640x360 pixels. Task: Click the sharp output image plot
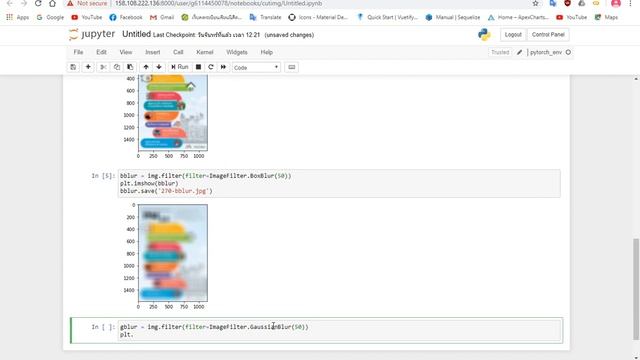[x=173, y=113]
